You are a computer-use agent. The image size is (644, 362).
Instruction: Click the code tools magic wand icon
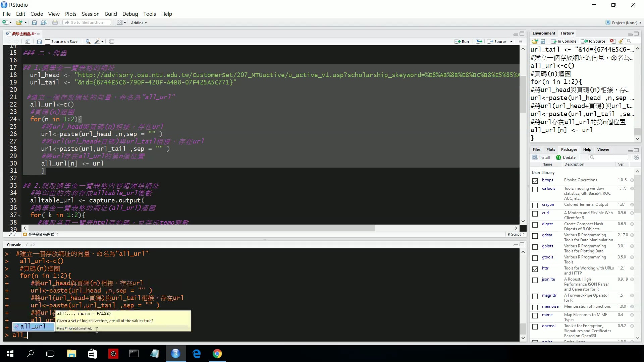tap(97, 42)
